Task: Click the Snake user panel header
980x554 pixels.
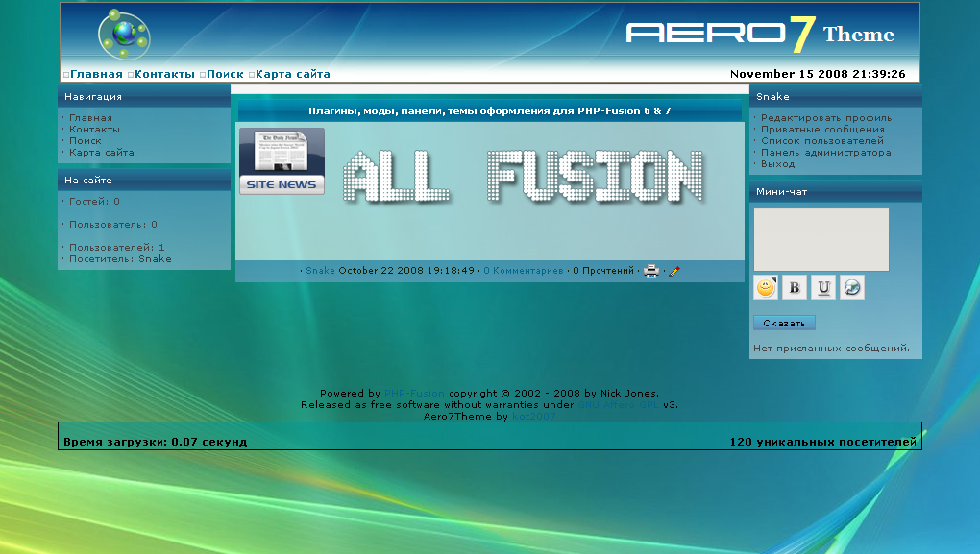Action: (836, 97)
